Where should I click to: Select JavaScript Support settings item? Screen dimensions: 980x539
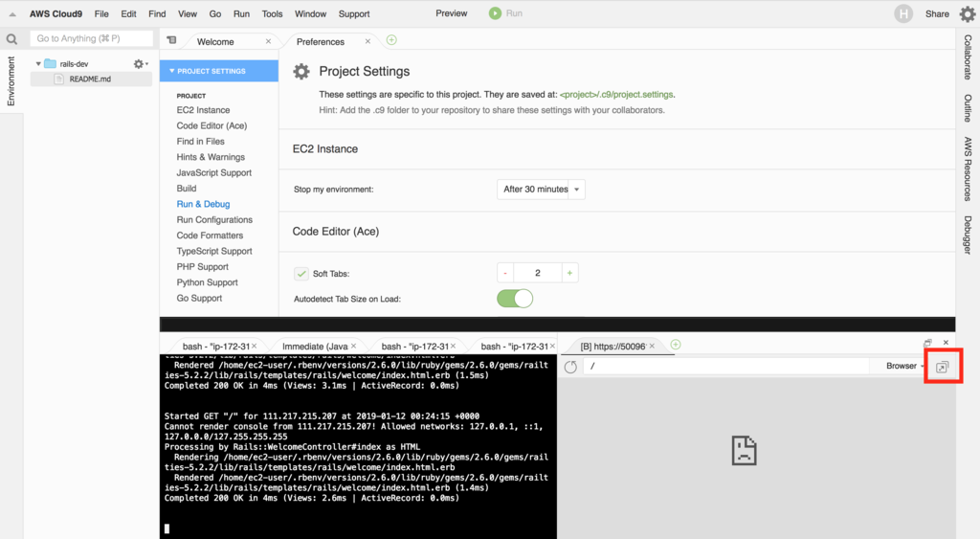[x=213, y=172]
